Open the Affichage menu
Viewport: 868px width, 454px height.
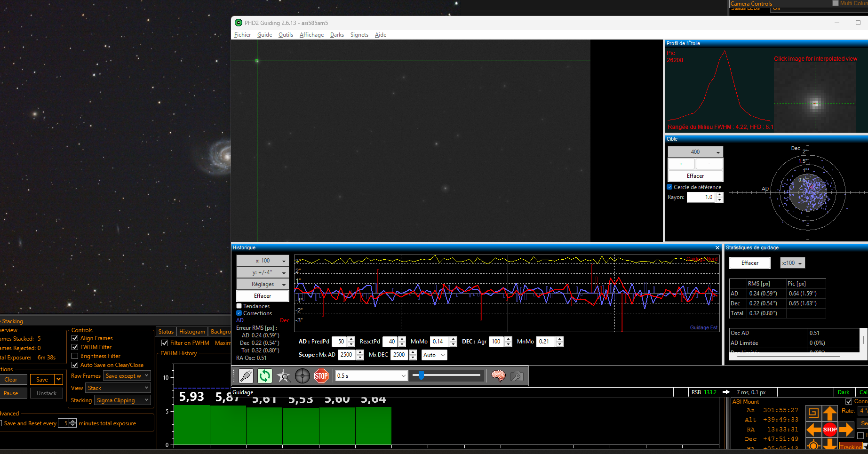(312, 35)
